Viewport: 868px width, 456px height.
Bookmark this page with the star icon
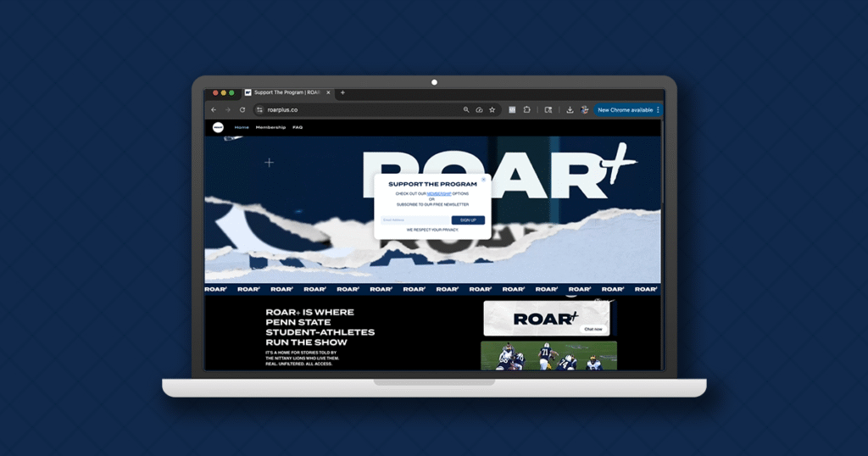point(492,109)
